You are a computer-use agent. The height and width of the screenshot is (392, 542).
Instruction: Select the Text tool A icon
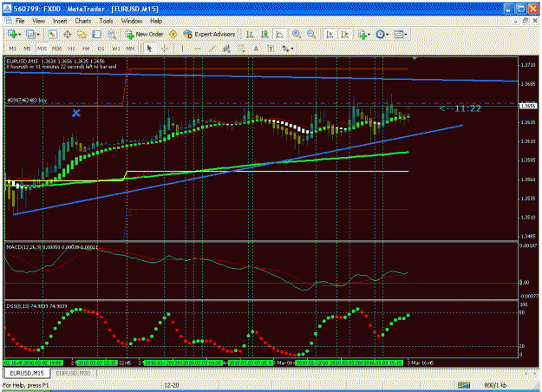click(x=256, y=49)
